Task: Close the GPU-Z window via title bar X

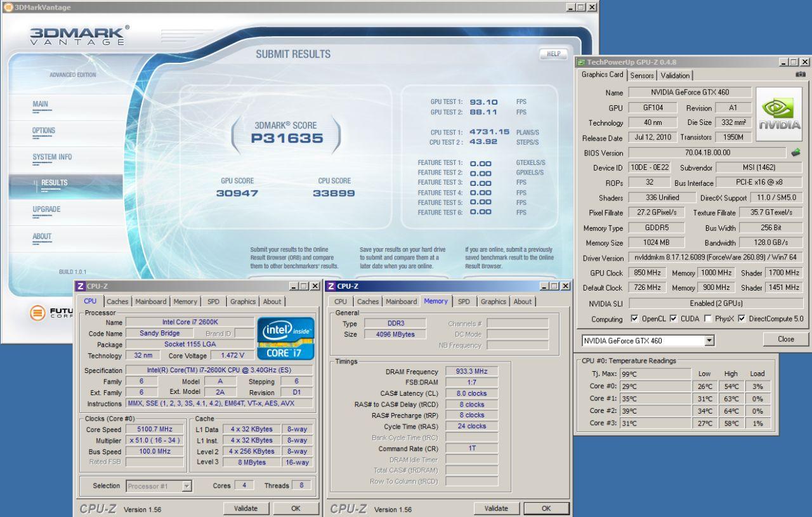Action: (x=805, y=62)
